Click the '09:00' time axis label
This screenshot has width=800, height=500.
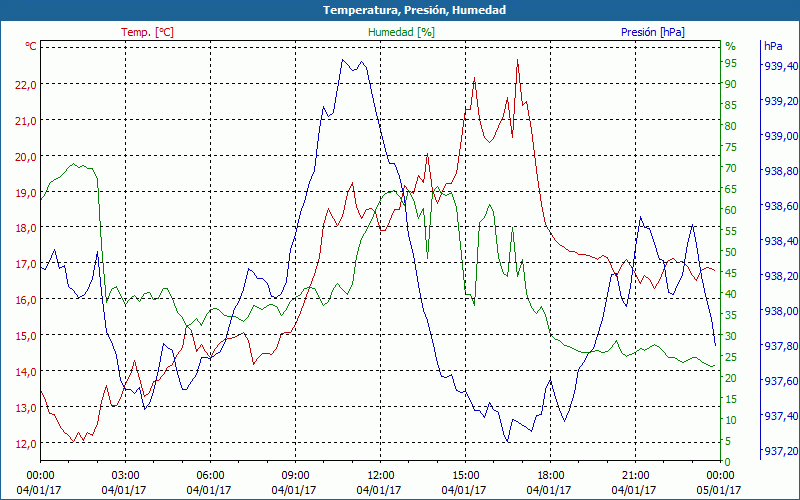point(295,475)
